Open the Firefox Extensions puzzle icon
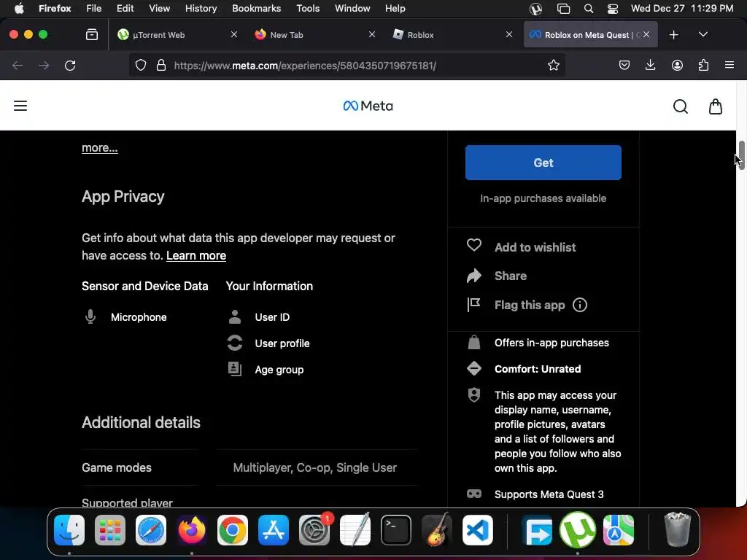The height and width of the screenshot is (560, 747). (703, 65)
